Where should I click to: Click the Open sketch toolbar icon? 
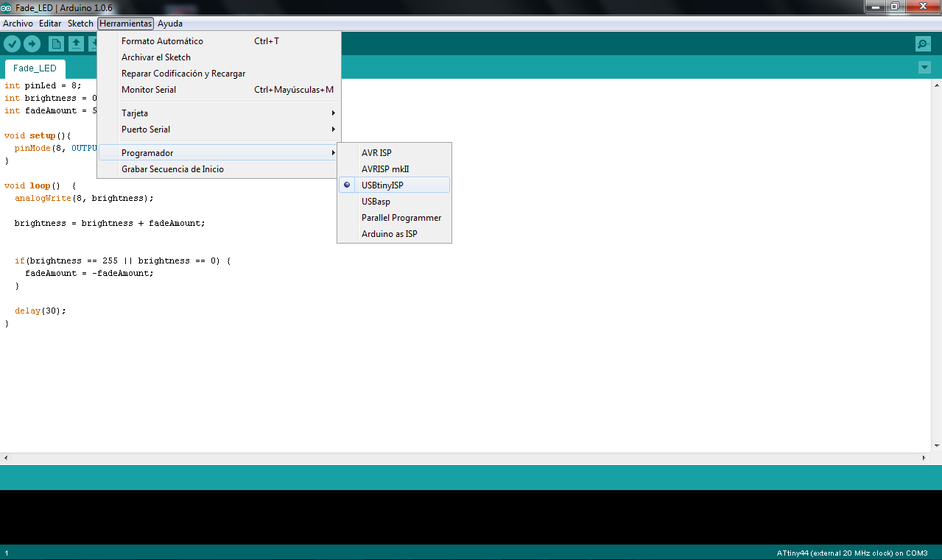pyautogui.click(x=76, y=43)
